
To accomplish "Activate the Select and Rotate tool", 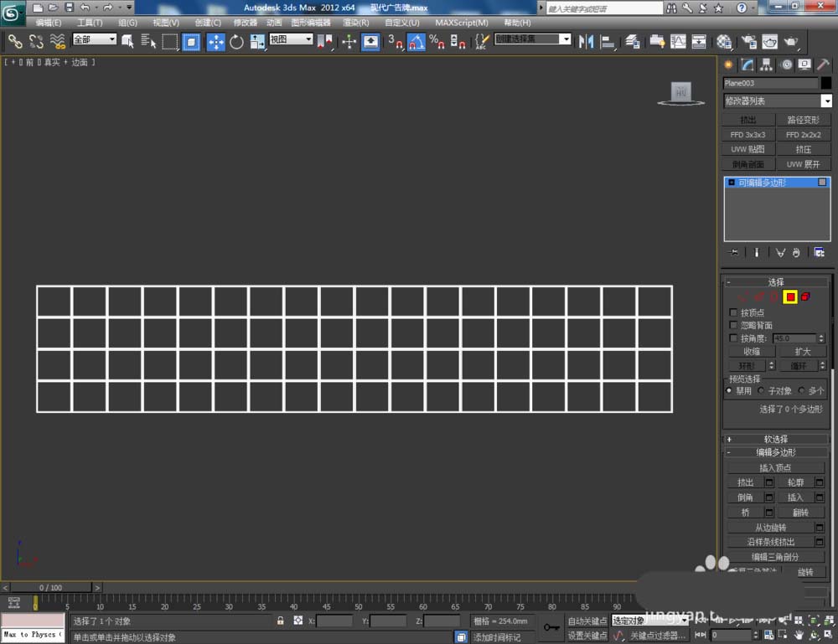I will (x=236, y=41).
